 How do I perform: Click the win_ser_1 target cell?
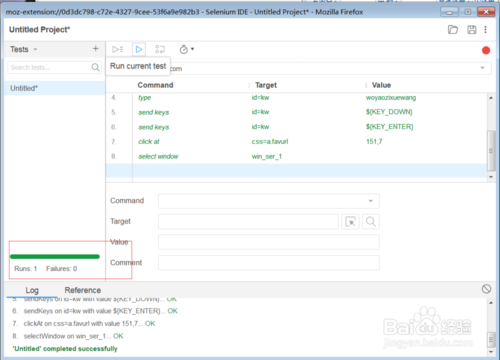click(x=266, y=156)
